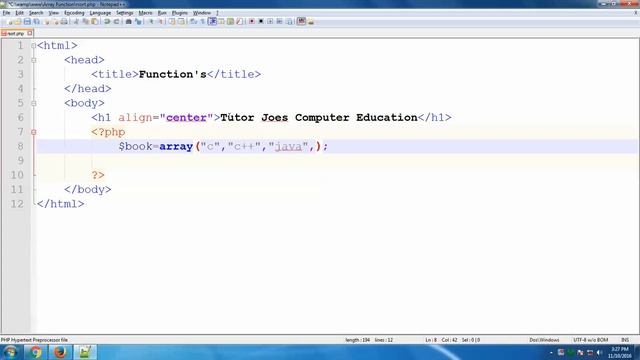Screen dimensions: 640x360
Task: Click the title text Function's
Action: [173, 74]
